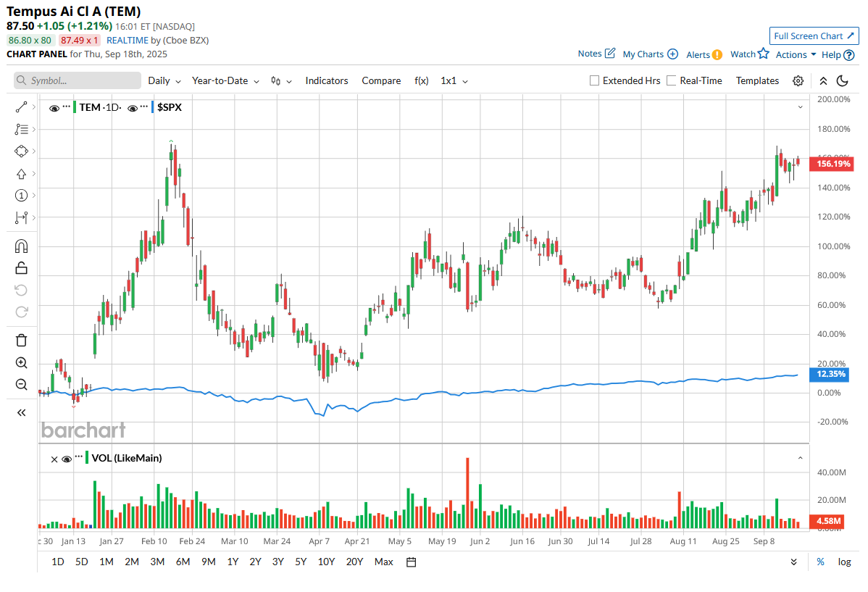
Task: Enable Extended Hrs checkbox
Action: 595,81
